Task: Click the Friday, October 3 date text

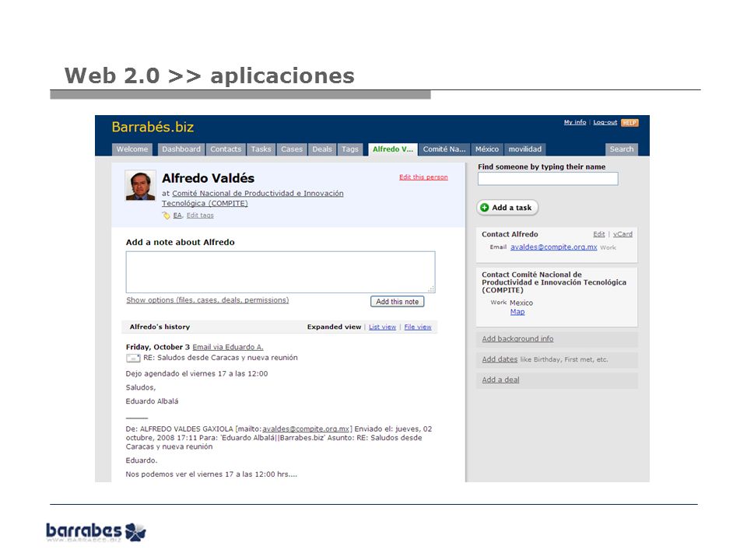Action: point(158,347)
